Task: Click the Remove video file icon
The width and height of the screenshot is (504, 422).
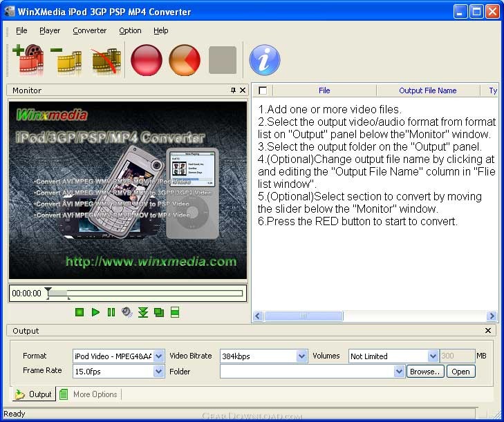Action: 66,60
